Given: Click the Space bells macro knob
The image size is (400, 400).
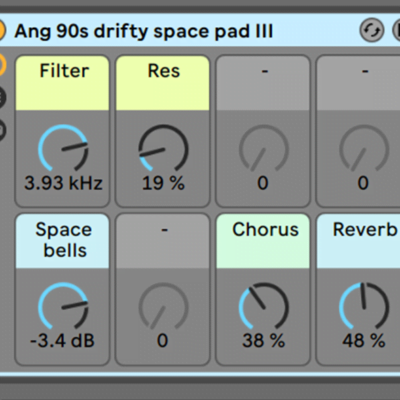Looking at the screenshot, I should 63,306.
